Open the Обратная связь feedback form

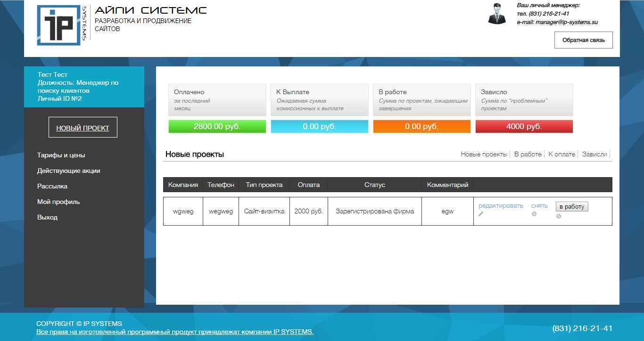[583, 40]
